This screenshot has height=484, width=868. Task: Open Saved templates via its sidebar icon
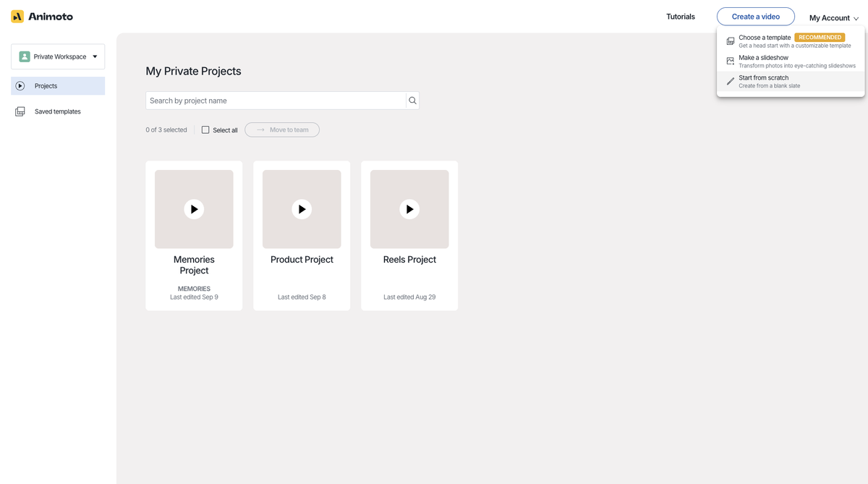tap(20, 111)
